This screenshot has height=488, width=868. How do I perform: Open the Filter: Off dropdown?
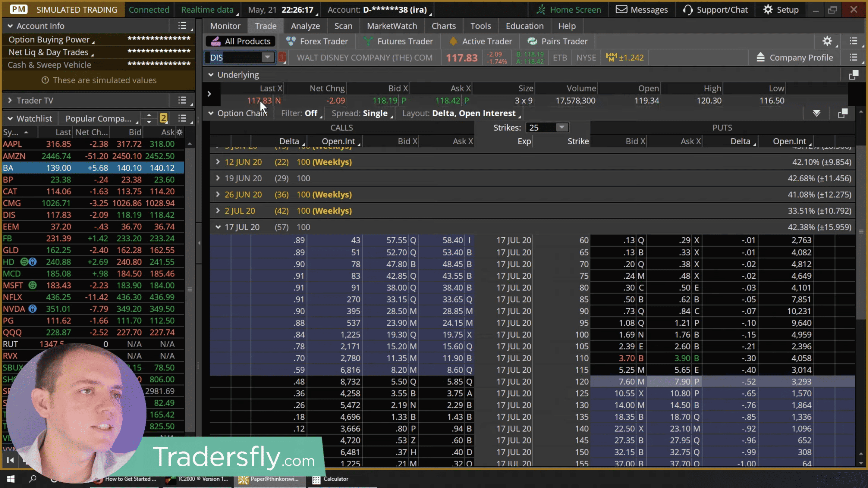point(302,114)
